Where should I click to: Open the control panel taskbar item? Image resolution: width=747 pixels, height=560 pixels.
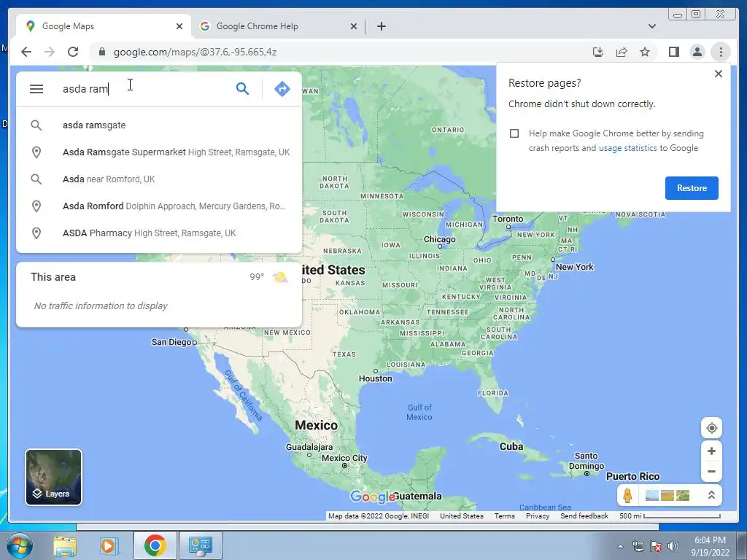point(200,545)
